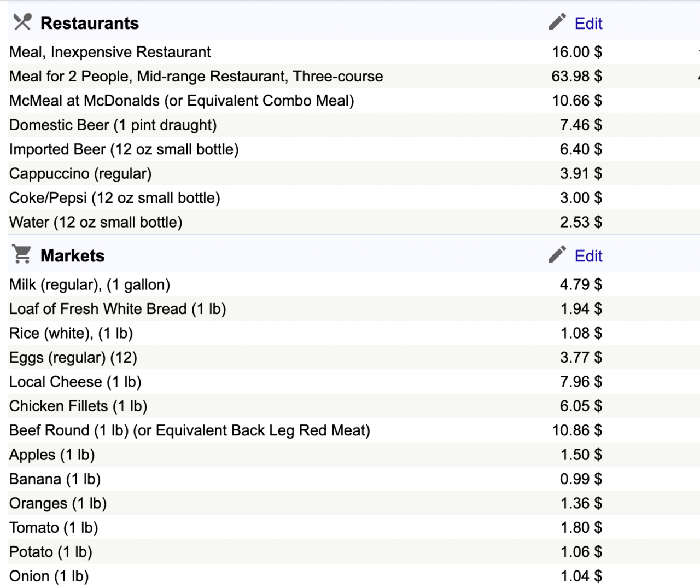Select the Tomato (1 lb) row label
Viewport: 700px width, 588px height.
(54, 528)
